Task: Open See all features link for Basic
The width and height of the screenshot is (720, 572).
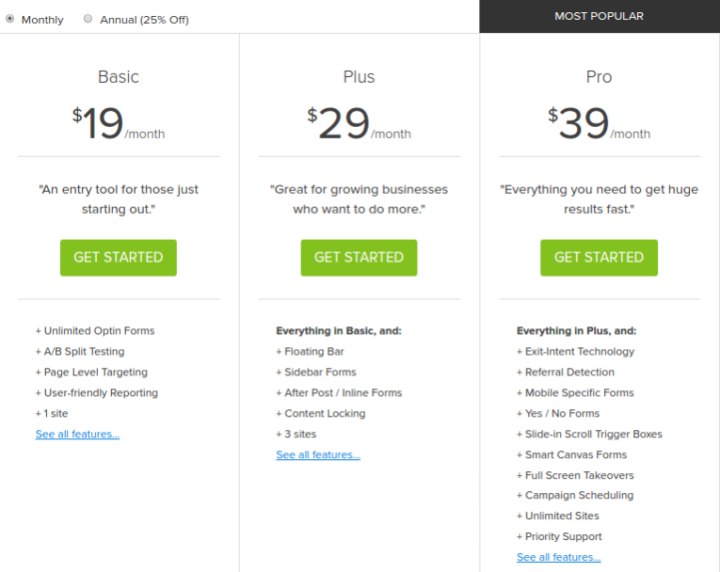Action: 78,434
